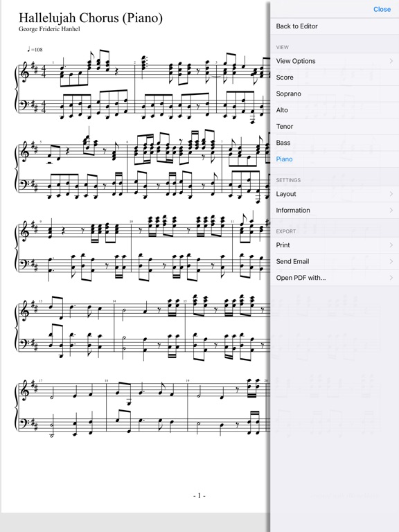The image size is (399, 532).
Task: Show the Bass part
Action: pos(335,143)
